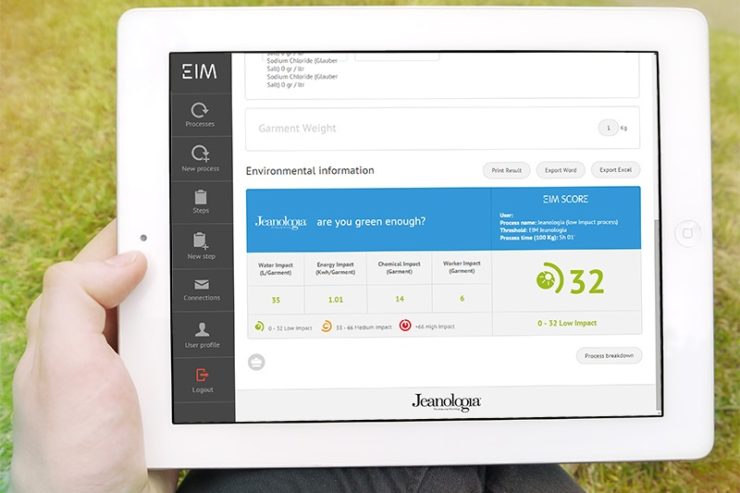The height and width of the screenshot is (493, 740).
Task: Click the New step icon
Action: 201,241
